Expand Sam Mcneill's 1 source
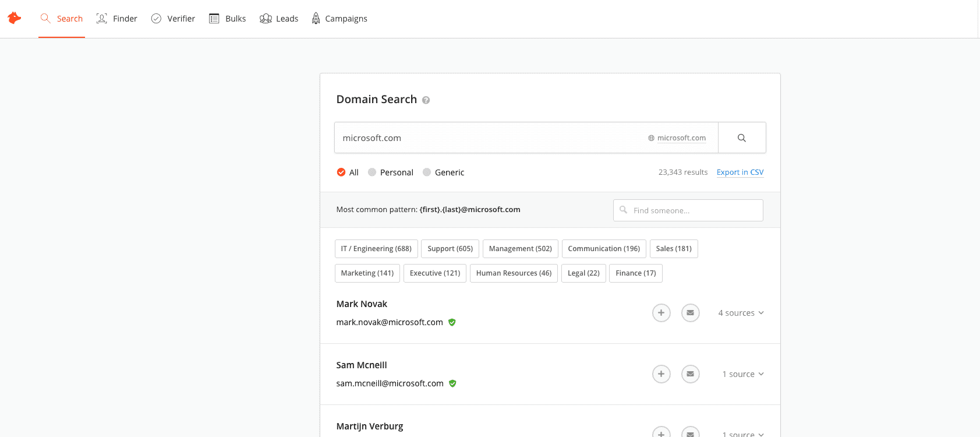This screenshot has height=437, width=980. pos(743,374)
